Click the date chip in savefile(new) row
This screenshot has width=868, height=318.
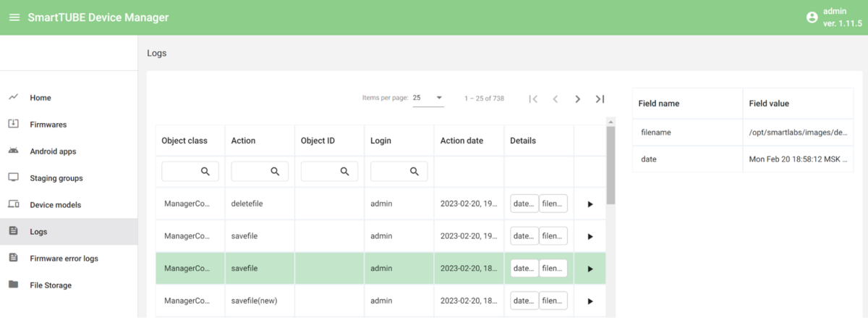tap(524, 301)
